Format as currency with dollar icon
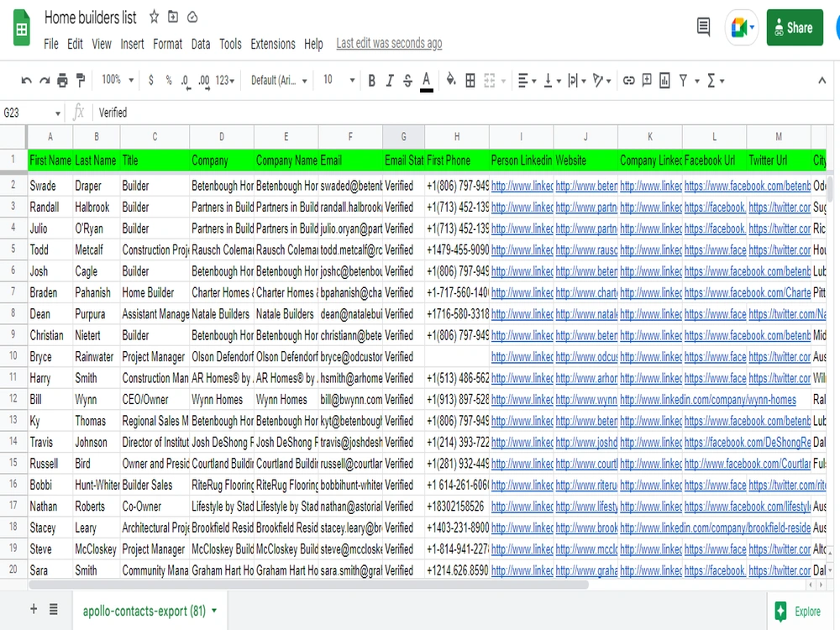 [x=151, y=81]
